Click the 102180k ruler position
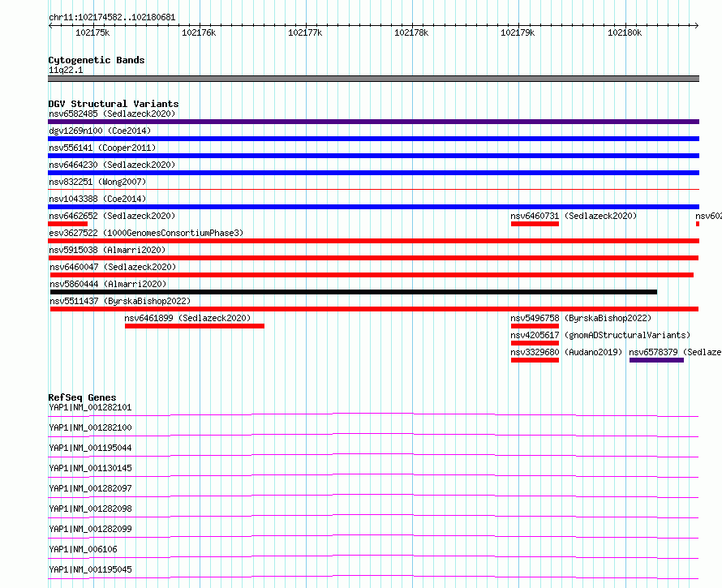The width and height of the screenshot is (722, 588). coord(625,32)
